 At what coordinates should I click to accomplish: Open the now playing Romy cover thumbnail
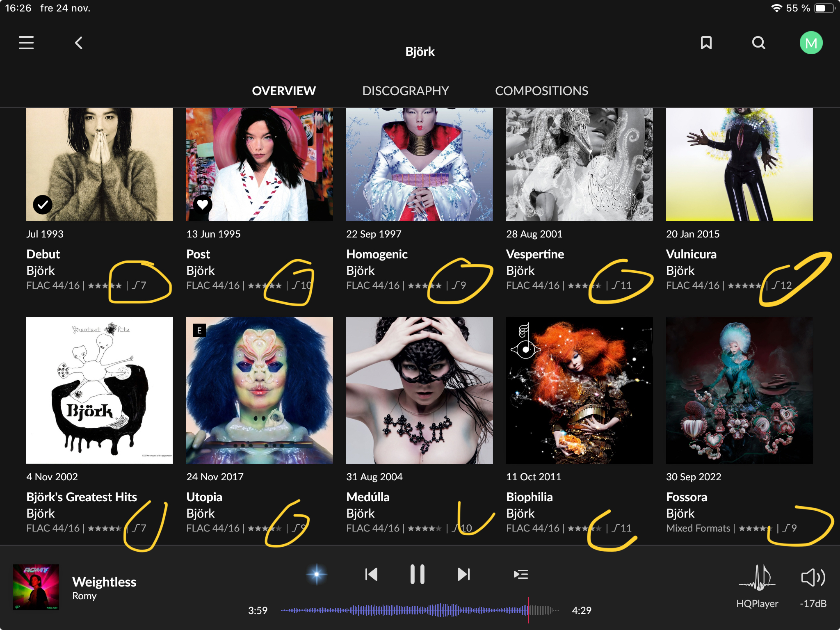pos(36,587)
